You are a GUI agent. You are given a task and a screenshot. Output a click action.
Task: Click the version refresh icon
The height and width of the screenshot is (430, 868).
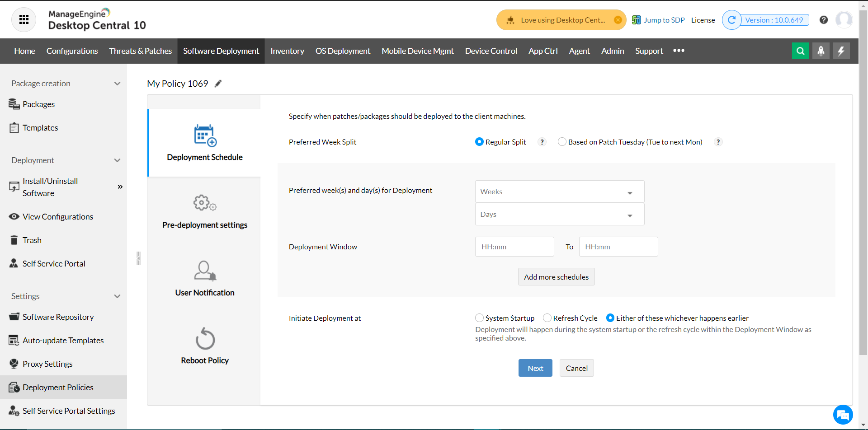[x=731, y=20]
